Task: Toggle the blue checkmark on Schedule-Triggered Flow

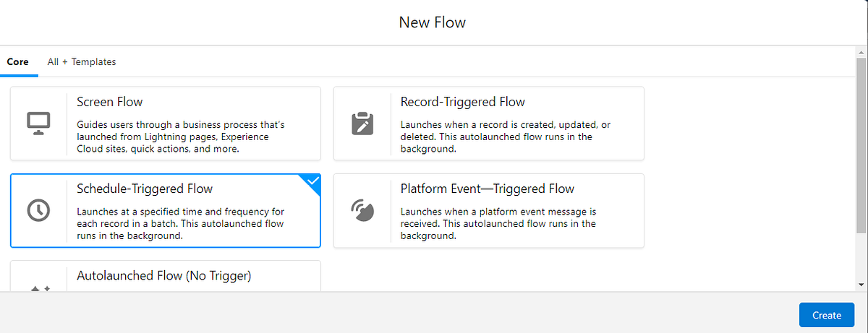Action: [x=312, y=182]
